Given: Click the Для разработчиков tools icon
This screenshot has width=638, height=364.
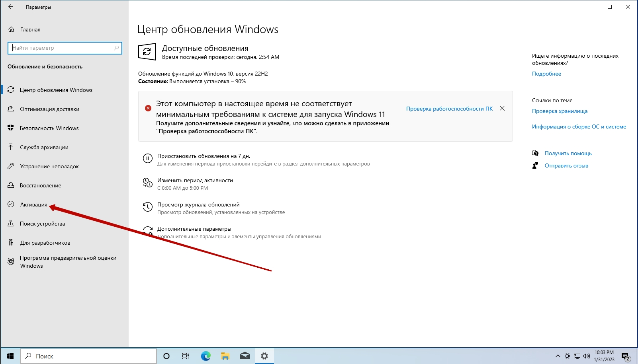Looking at the screenshot, I should [11, 243].
